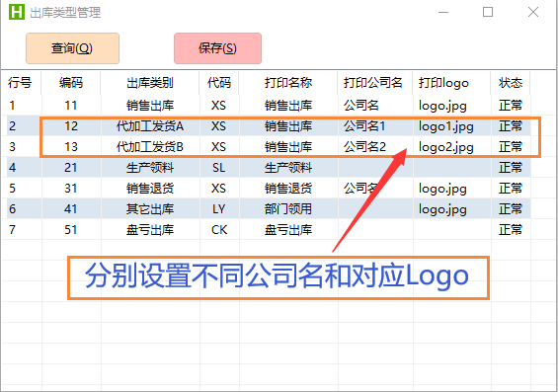Click the 保存(S) save button

click(217, 48)
